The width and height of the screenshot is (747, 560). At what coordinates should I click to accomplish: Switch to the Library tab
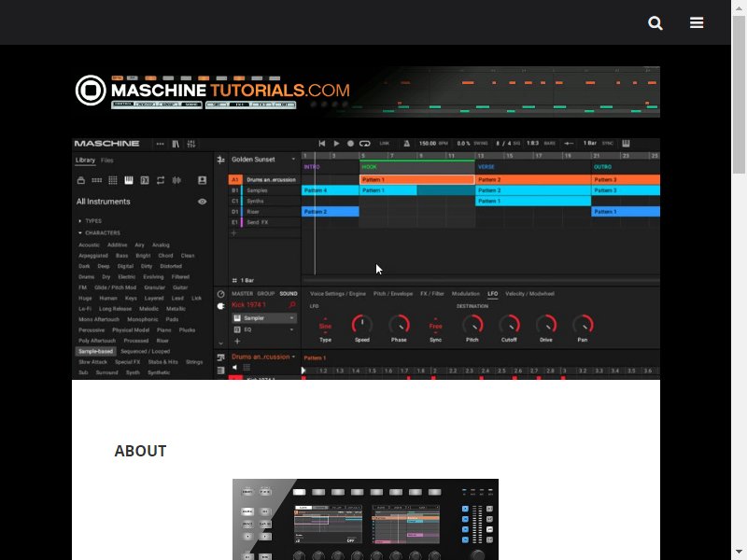[x=85, y=161]
